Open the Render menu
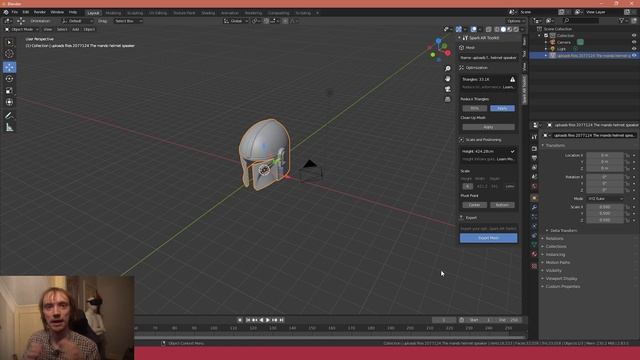Screen dimensions: 640x360 click(x=40, y=12)
